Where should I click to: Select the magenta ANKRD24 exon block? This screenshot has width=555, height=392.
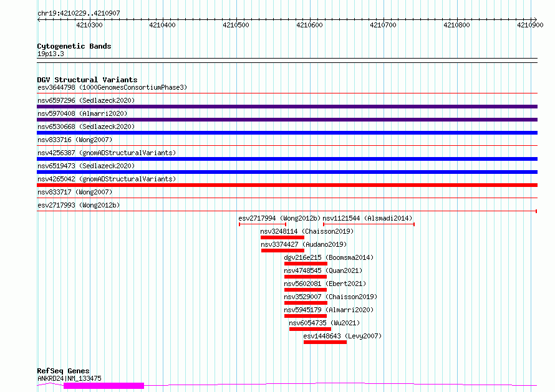click(x=104, y=386)
